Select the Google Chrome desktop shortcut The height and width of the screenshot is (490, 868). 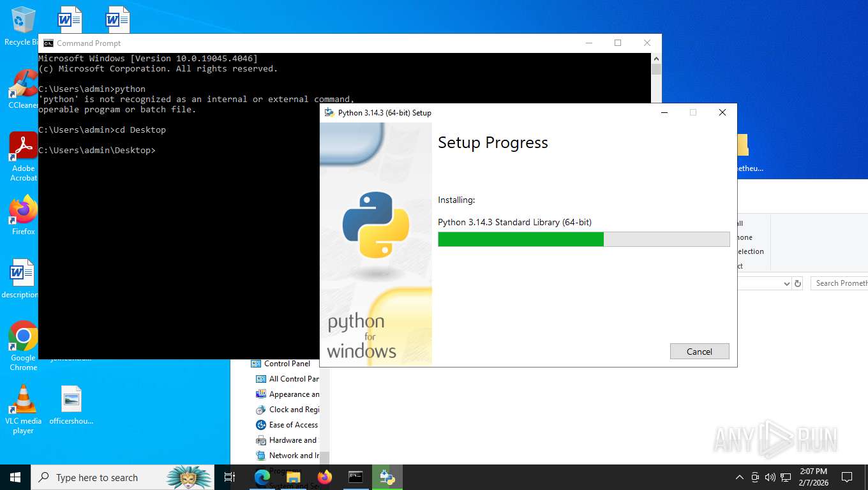click(x=23, y=345)
